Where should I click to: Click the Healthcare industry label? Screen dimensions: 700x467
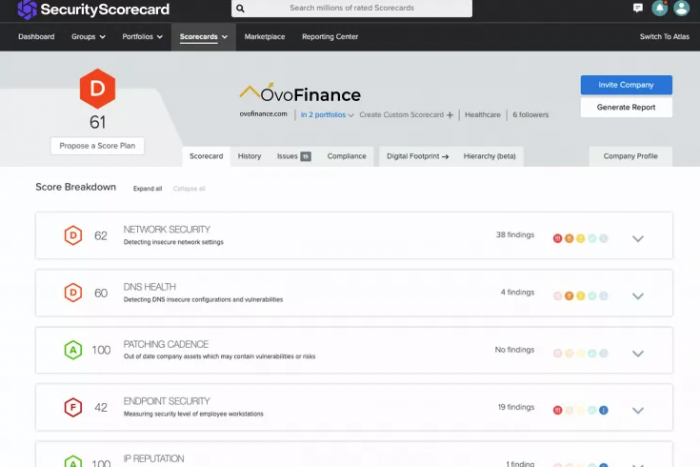(x=483, y=115)
